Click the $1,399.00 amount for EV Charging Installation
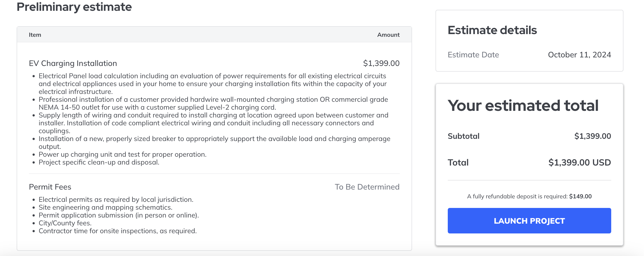The width and height of the screenshot is (644, 256). (381, 63)
